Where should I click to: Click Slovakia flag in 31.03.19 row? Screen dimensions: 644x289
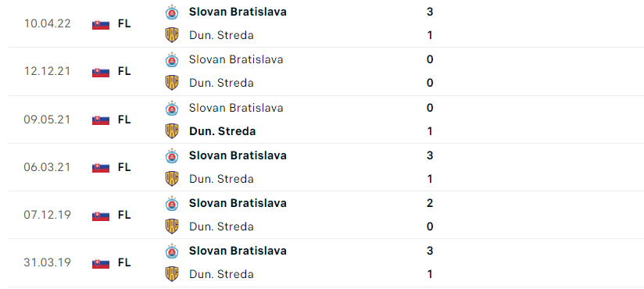[x=101, y=263]
